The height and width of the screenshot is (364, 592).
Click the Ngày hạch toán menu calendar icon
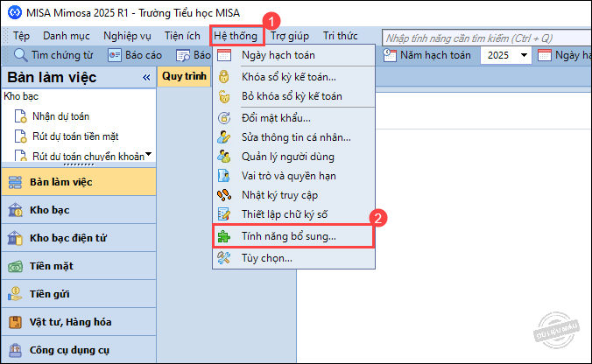[x=224, y=55]
